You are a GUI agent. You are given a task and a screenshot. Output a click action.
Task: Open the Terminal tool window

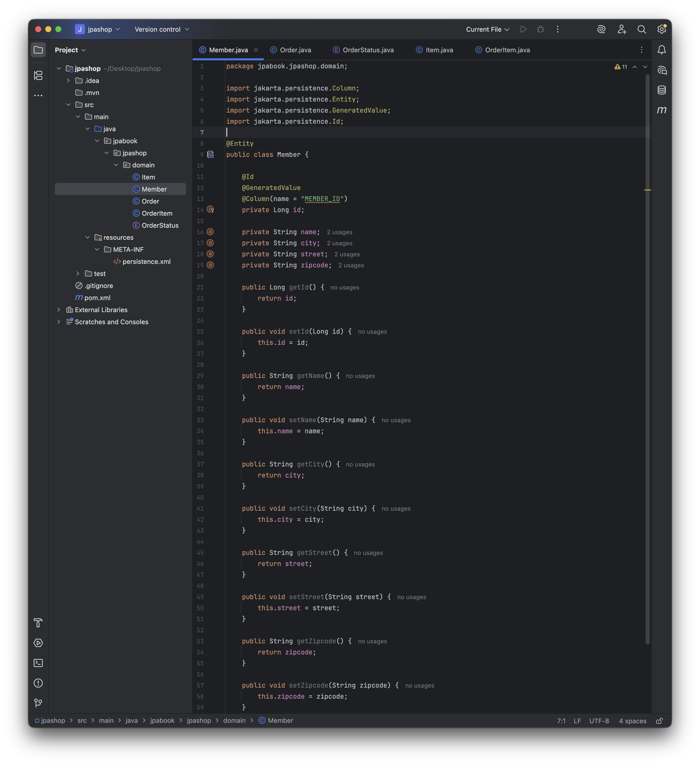(x=38, y=663)
